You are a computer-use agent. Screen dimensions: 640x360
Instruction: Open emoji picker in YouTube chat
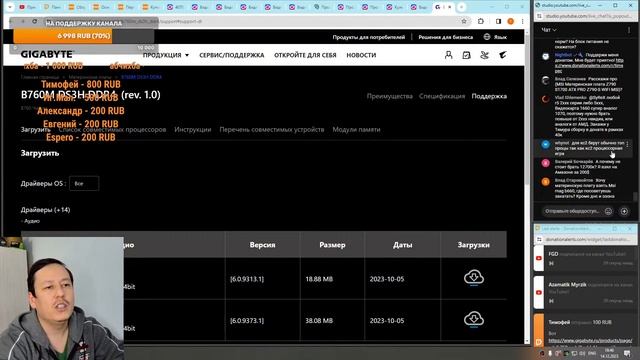pyautogui.click(x=608, y=211)
